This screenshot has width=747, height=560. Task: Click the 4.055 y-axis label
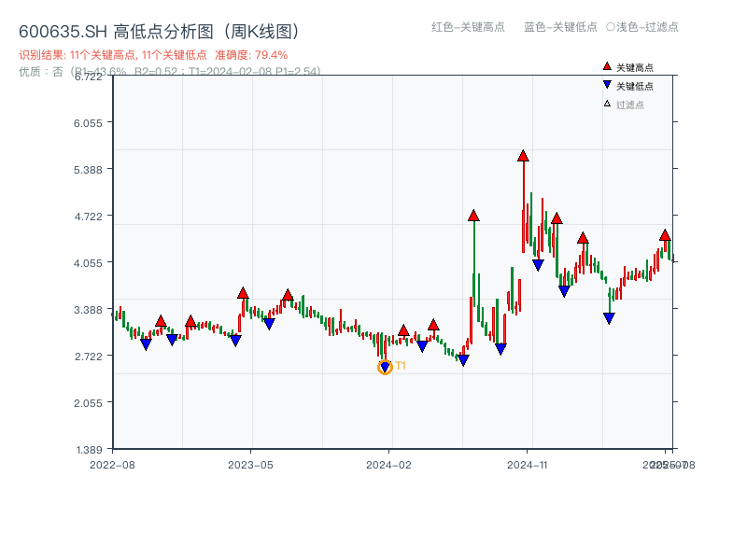pyautogui.click(x=88, y=263)
